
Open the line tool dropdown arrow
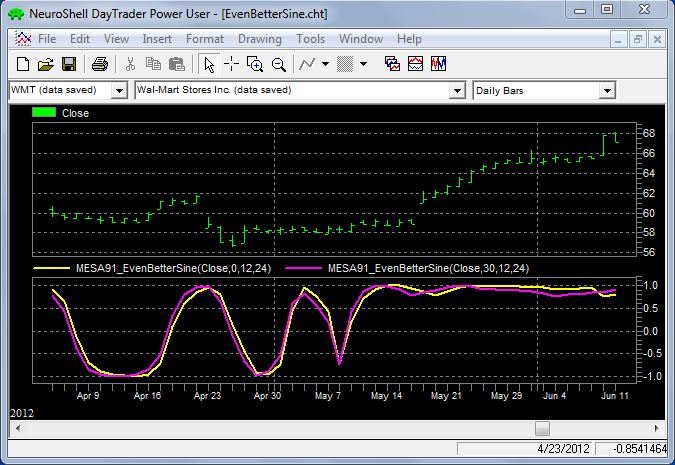pyautogui.click(x=325, y=64)
